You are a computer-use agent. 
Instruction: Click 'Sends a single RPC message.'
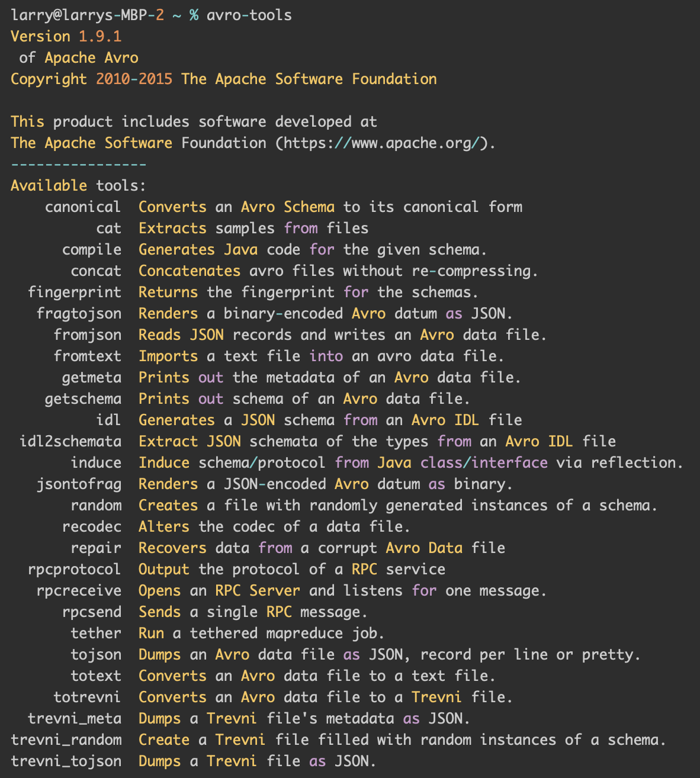pyautogui.click(x=253, y=612)
